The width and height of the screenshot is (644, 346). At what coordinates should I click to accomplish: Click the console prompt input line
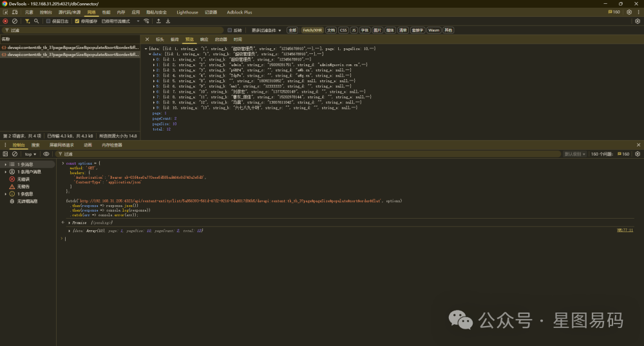[x=349, y=239]
